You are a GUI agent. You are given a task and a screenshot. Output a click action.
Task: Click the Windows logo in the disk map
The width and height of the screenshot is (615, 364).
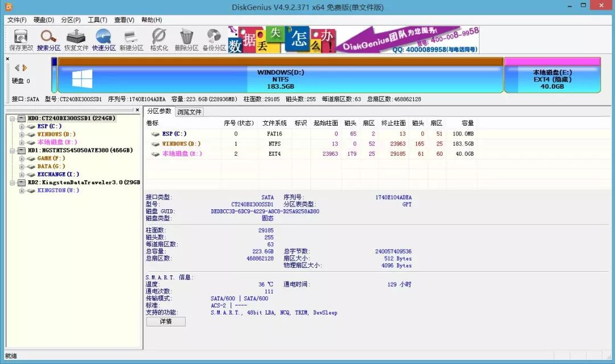[83, 78]
